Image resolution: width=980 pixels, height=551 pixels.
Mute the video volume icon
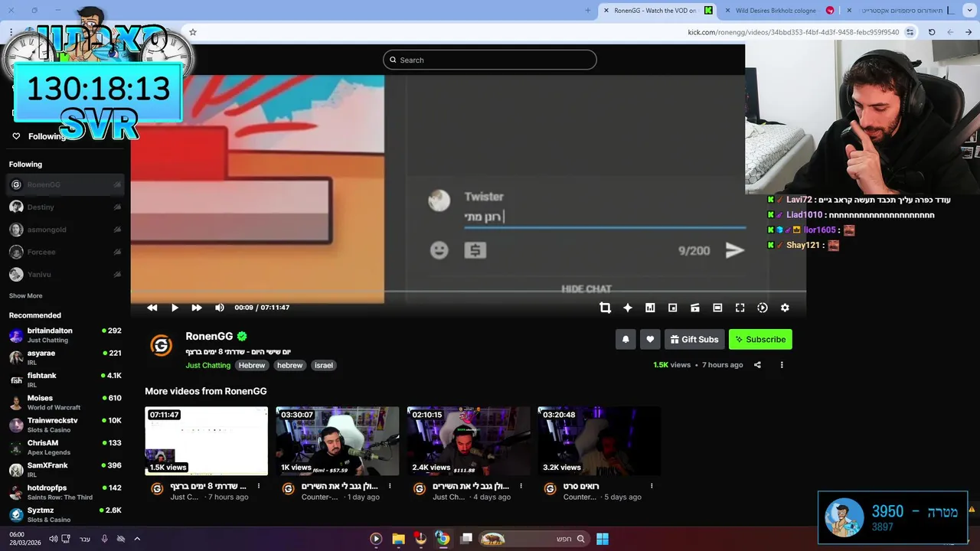(220, 308)
